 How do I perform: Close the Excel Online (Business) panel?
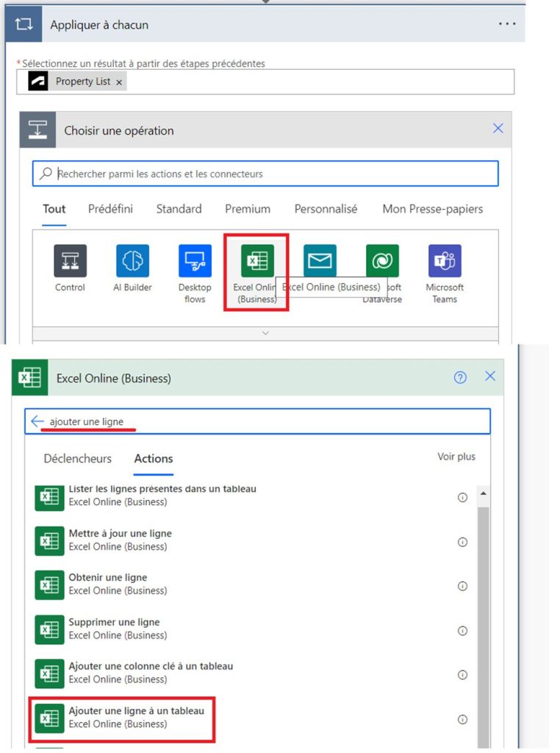coord(490,376)
